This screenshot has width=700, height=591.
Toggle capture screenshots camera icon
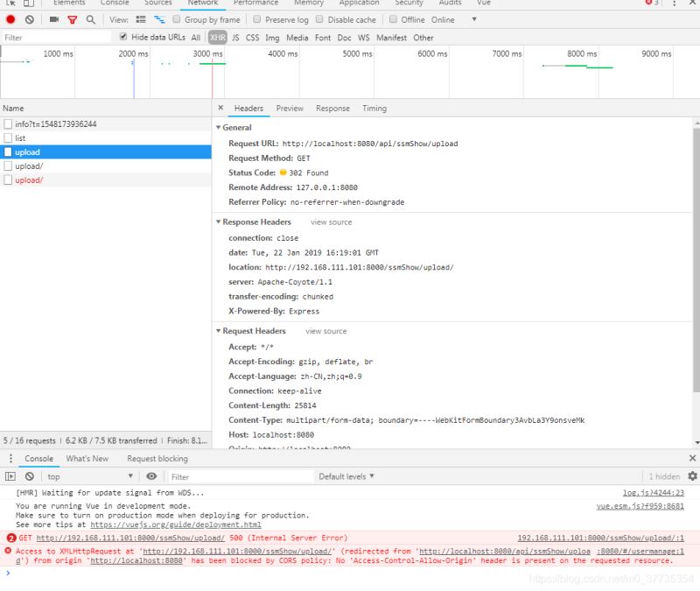coord(54,19)
